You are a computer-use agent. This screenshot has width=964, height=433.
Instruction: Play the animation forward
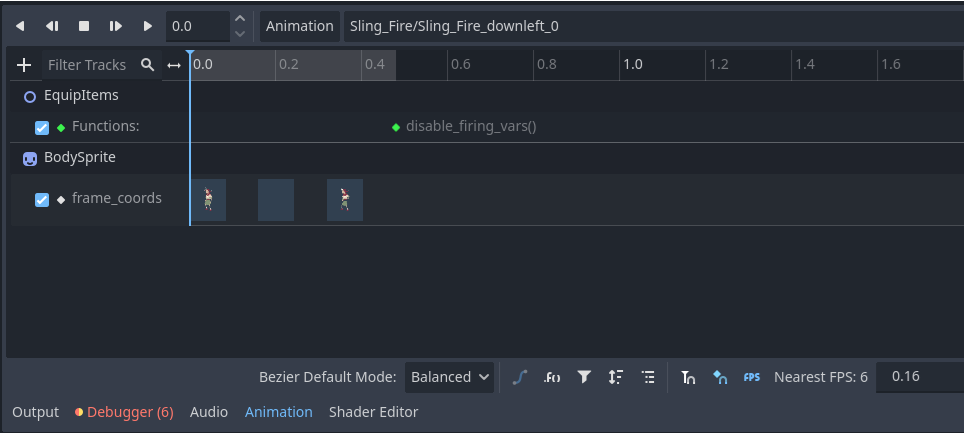[148, 26]
